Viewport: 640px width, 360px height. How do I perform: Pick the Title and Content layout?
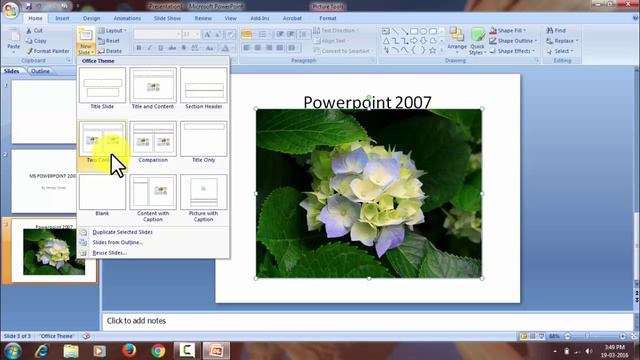pyautogui.click(x=153, y=89)
